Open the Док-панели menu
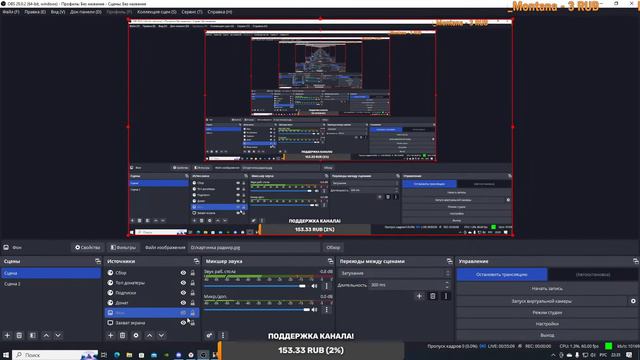The width and height of the screenshot is (640, 360). click(x=85, y=12)
